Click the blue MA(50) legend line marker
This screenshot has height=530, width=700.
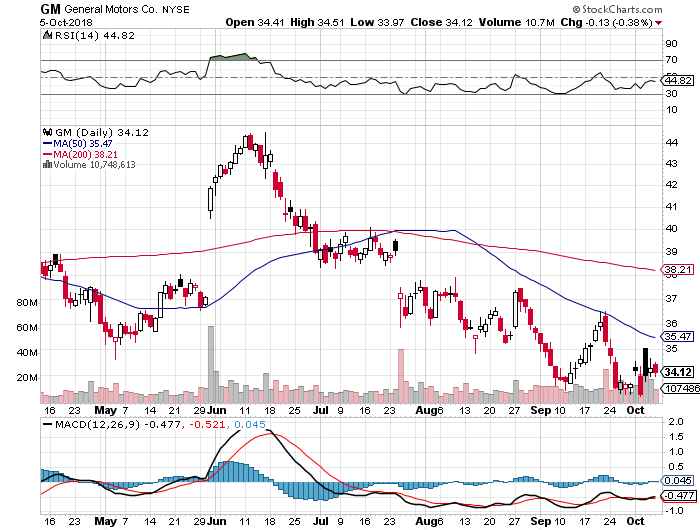pyautogui.click(x=48, y=143)
